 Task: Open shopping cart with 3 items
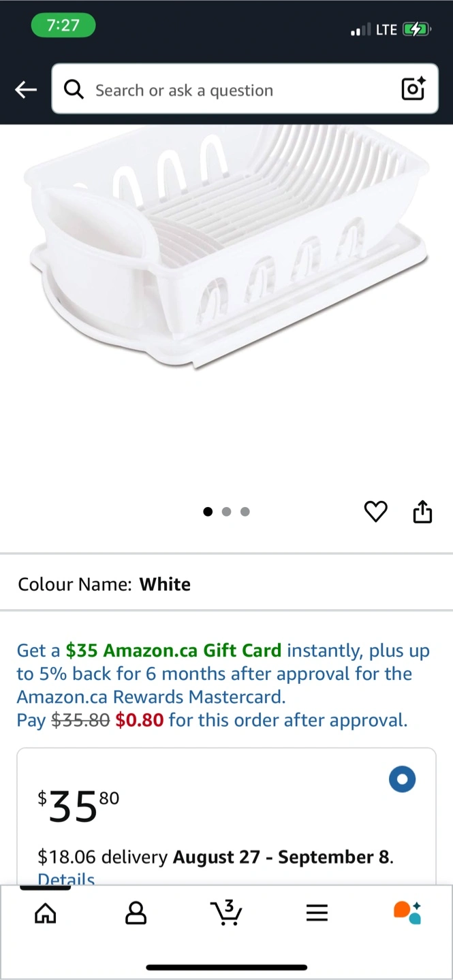(x=226, y=913)
